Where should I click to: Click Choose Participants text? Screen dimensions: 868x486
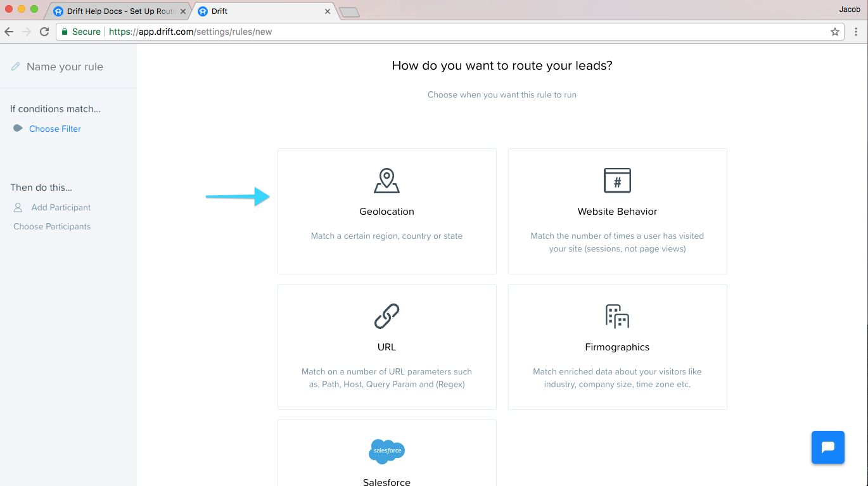point(52,226)
